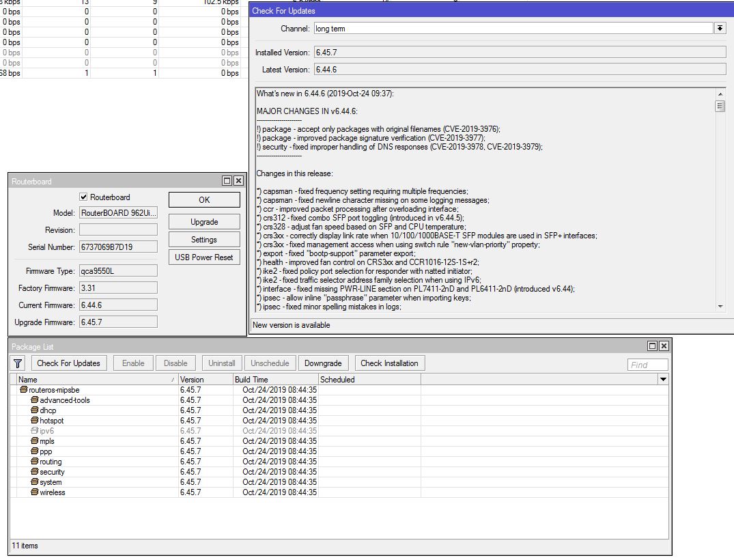The image size is (734, 560).
Task: Click the USB Power Reset button
Action: point(204,257)
